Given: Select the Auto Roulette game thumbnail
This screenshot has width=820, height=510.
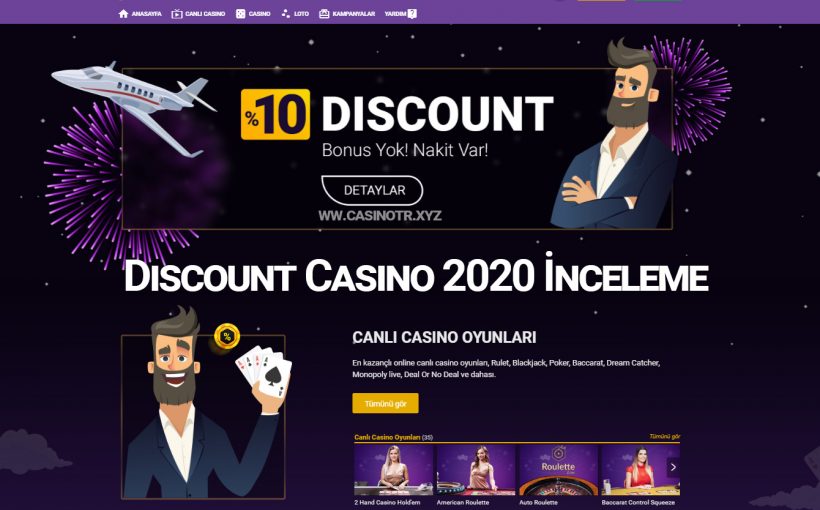Looking at the screenshot, I should pos(558,470).
